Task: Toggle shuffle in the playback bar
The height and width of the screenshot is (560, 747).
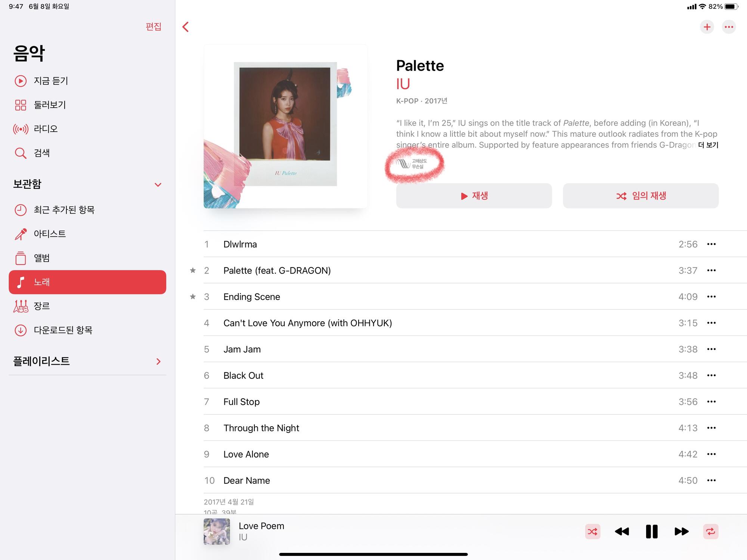Action: pyautogui.click(x=592, y=531)
